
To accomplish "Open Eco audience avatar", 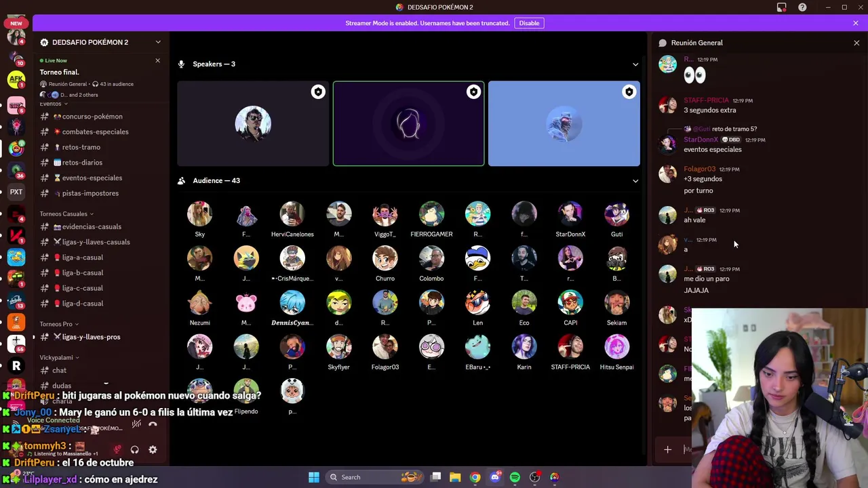I will 524,303.
